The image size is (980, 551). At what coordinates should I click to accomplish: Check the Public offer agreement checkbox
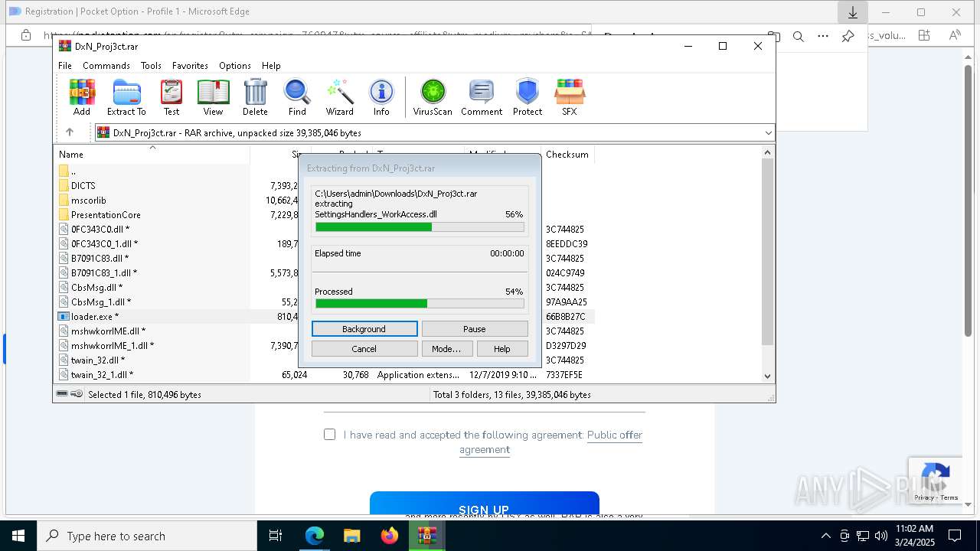pos(330,435)
